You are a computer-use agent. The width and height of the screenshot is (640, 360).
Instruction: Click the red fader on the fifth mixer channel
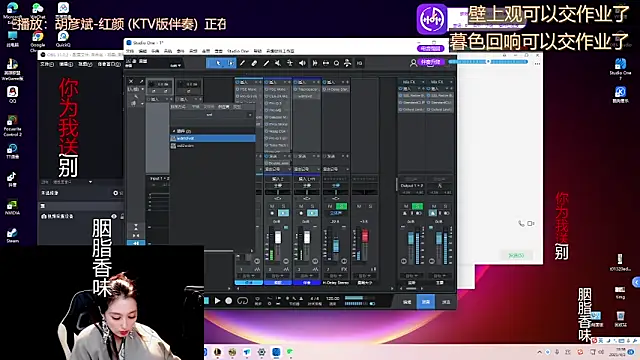pyautogui.click(x=364, y=236)
